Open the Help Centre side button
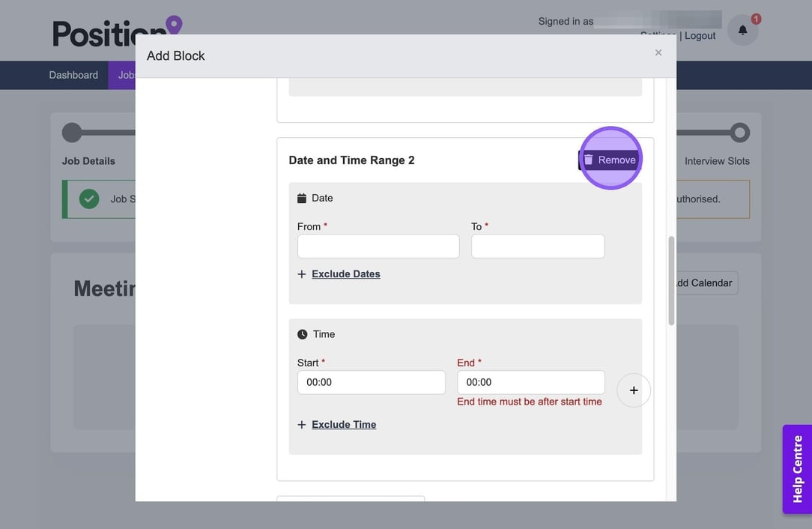Viewport: 812px width, 529px height. pos(797,469)
